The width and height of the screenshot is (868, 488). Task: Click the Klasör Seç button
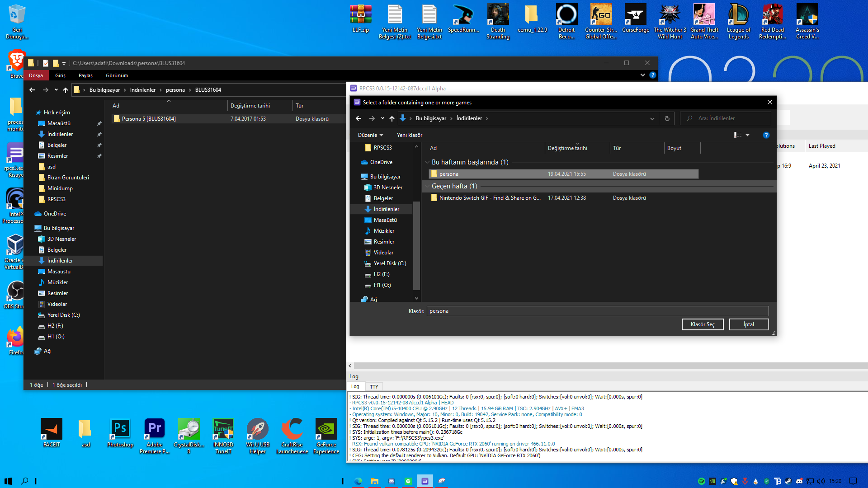coord(703,324)
